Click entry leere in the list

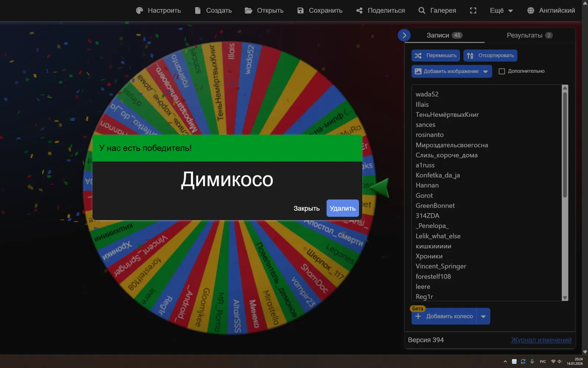click(423, 286)
